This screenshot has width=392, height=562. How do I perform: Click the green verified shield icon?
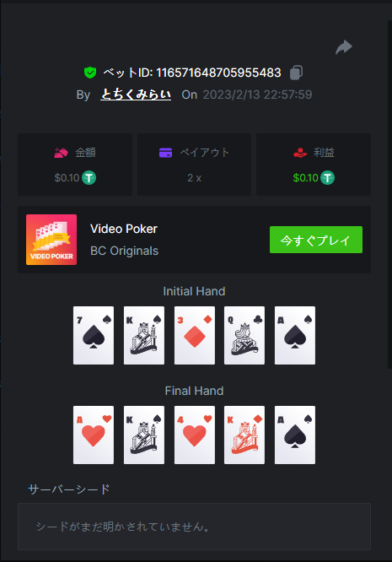pyautogui.click(x=90, y=73)
